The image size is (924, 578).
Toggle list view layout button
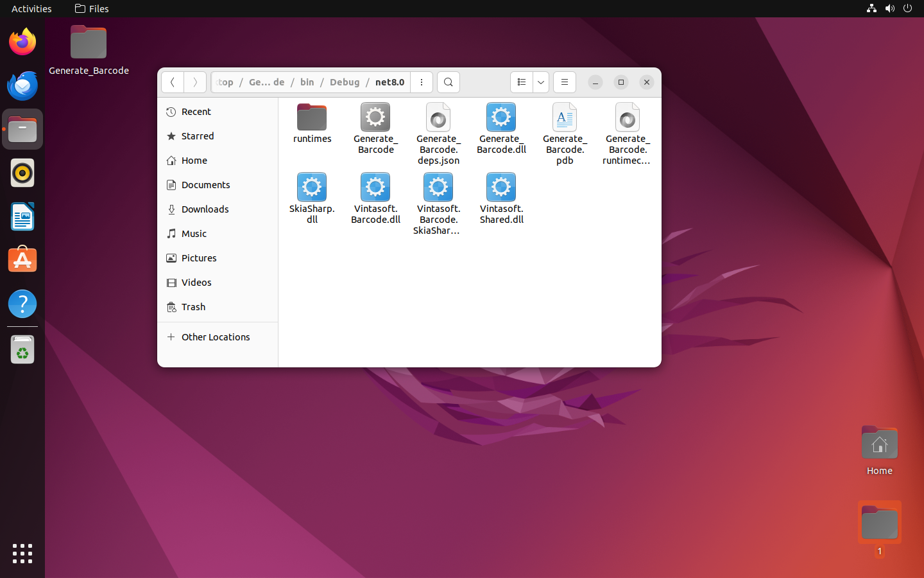522,82
